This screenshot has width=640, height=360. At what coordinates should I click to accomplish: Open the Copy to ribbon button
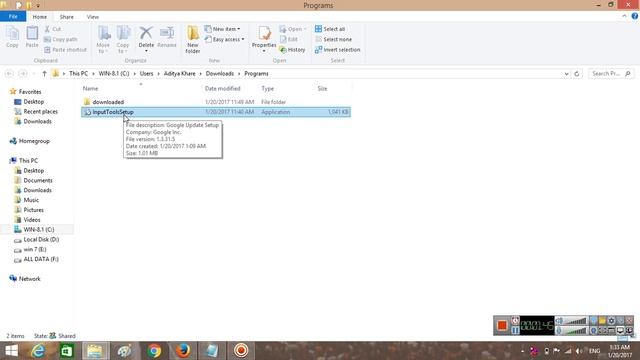(x=123, y=40)
